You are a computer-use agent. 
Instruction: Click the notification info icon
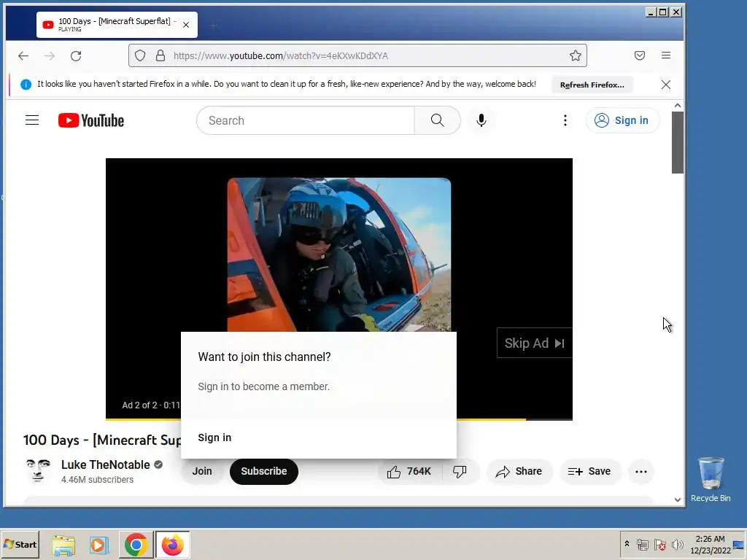pos(26,85)
